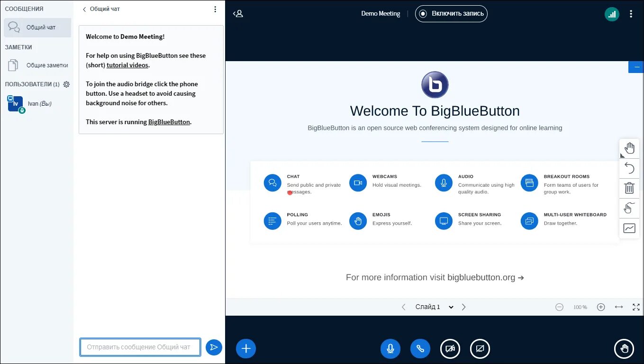The width and height of the screenshot is (644, 364).
Task: Click the ПОЛЬЗОВАТЕЛИ (1) header
Action: point(32,84)
